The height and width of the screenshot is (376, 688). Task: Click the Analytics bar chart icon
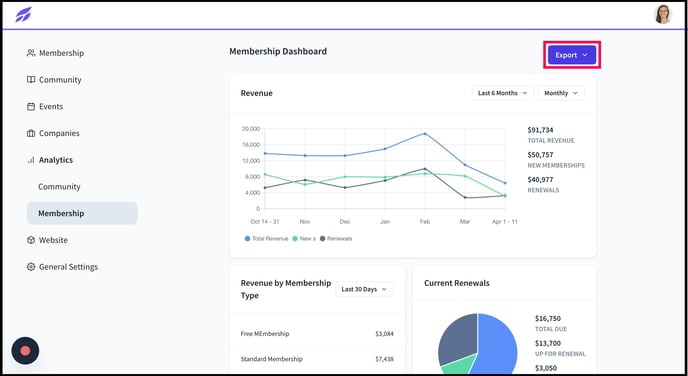(31, 160)
